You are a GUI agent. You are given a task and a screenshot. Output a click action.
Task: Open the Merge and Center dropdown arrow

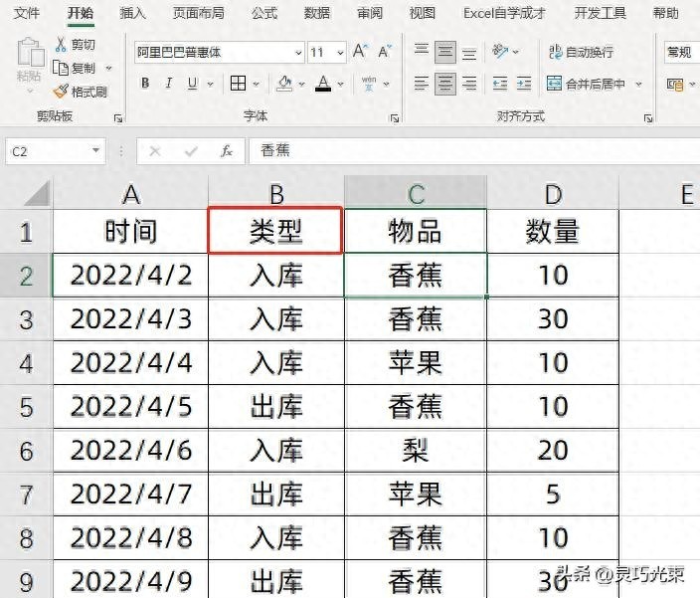(638, 84)
